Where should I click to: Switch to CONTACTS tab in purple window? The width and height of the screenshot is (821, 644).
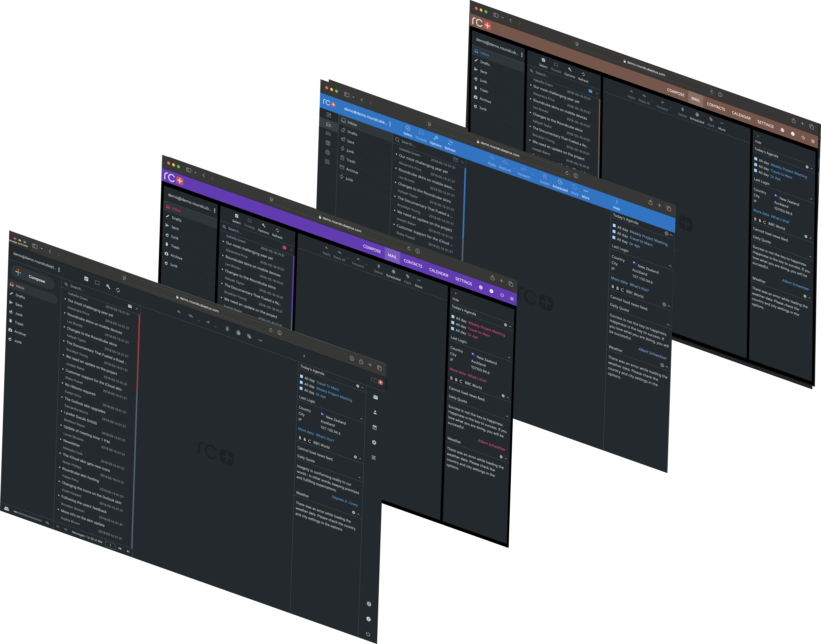click(413, 264)
